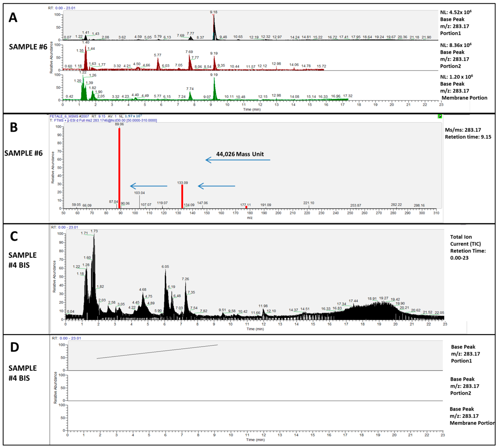Click the 7.26 peak label in TIC
This screenshot has height=448, width=498.
(x=185, y=279)
